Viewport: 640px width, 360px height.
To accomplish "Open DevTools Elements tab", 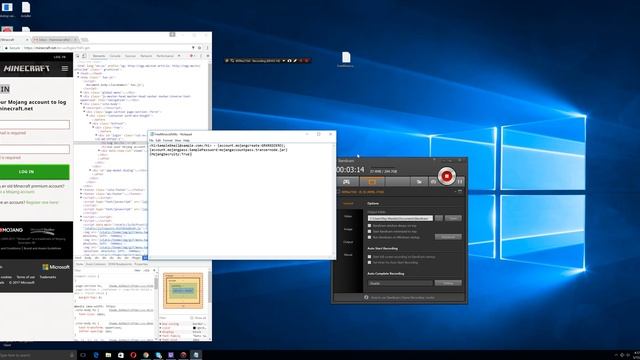I will tap(99, 56).
